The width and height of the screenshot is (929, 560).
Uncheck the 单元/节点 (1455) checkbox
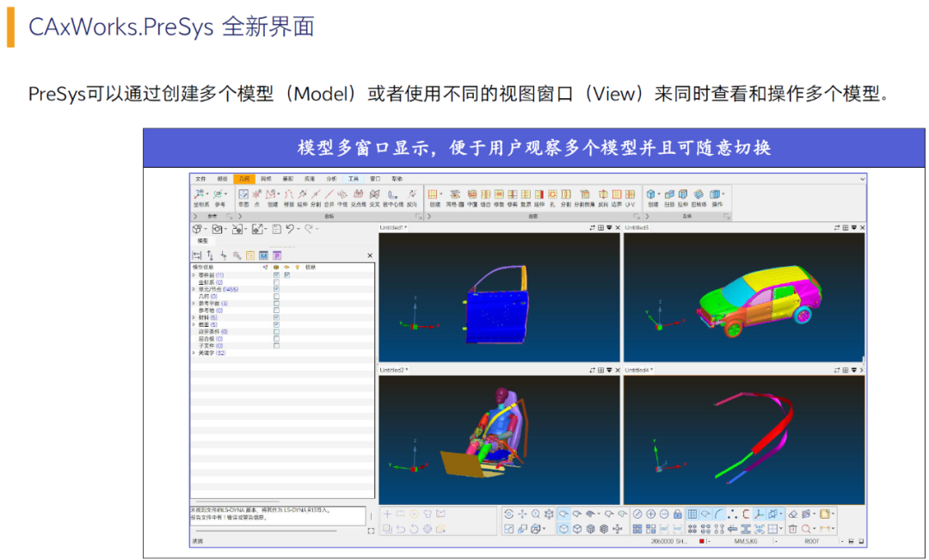pyautogui.click(x=277, y=289)
